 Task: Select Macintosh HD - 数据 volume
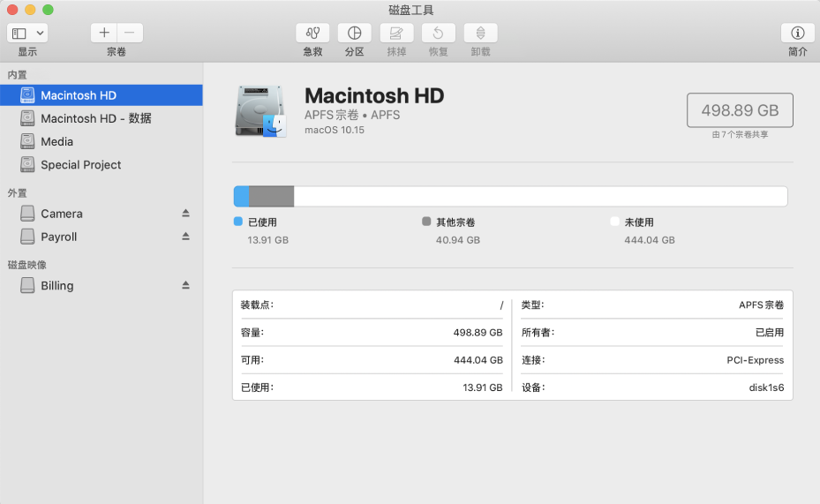[x=101, y=118]
